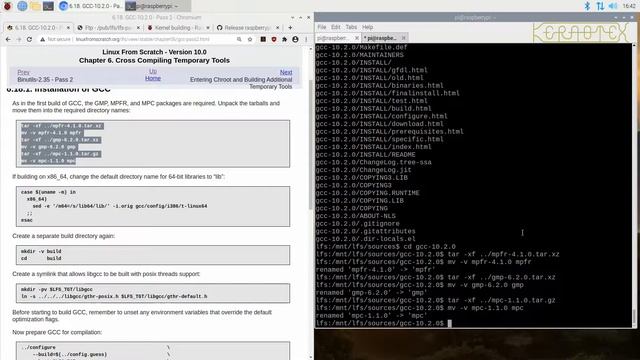Click the zoom magnifier icon in address bar
640x360 pixels.
[239, 39]
